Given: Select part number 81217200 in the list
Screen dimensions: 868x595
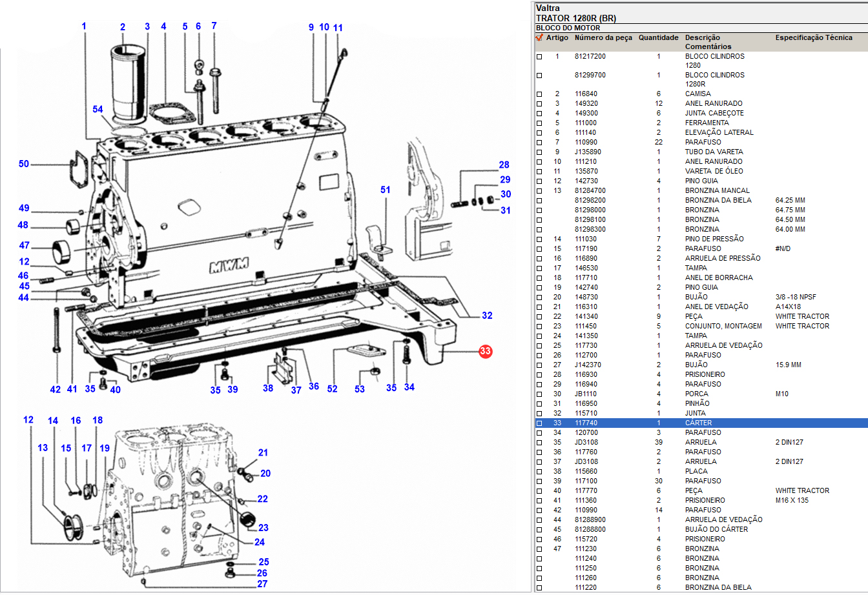Looking at the screenshot, I should (590, 57).
